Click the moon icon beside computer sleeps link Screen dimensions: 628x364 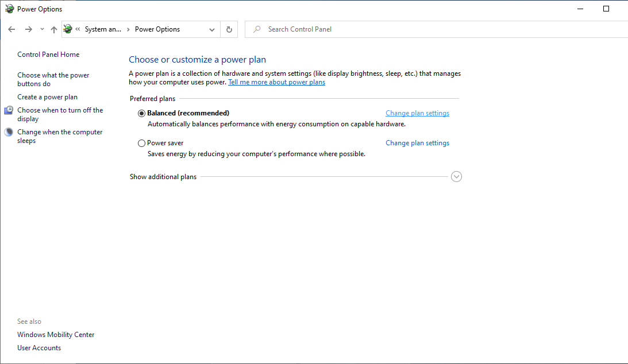tap(9, 132)
